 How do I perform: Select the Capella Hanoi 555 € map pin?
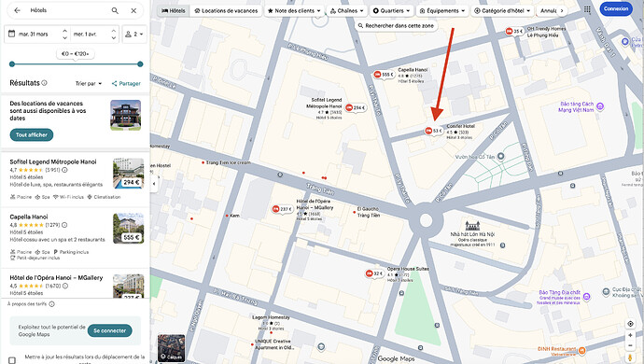(384, 75)
